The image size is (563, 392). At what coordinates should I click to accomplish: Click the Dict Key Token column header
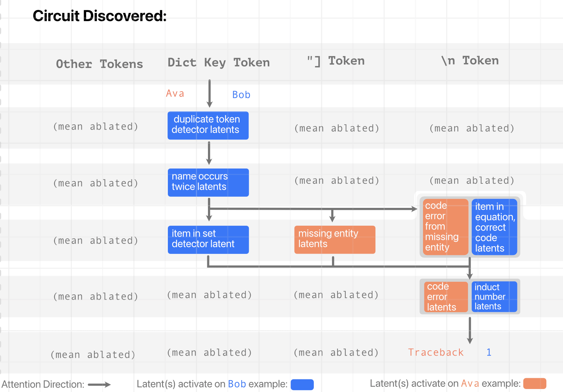pos(218,62)
